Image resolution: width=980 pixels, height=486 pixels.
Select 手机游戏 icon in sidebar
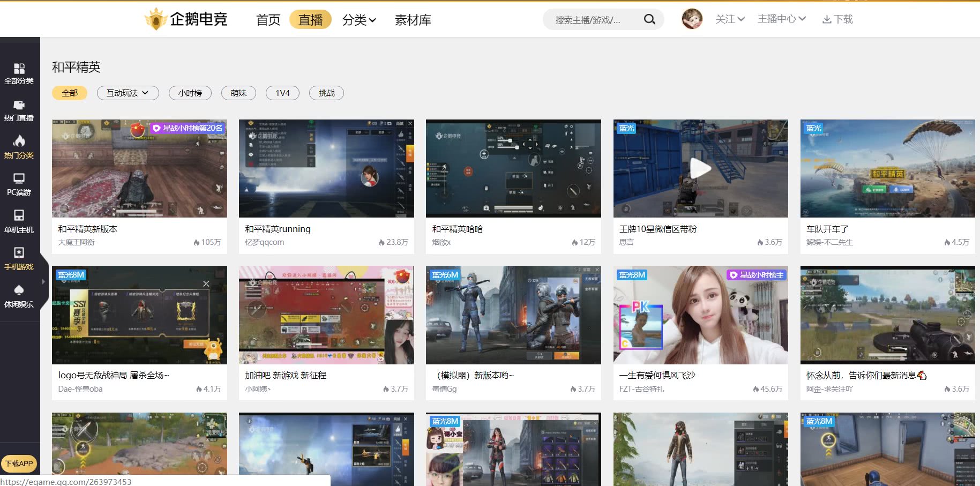[19, 253]
